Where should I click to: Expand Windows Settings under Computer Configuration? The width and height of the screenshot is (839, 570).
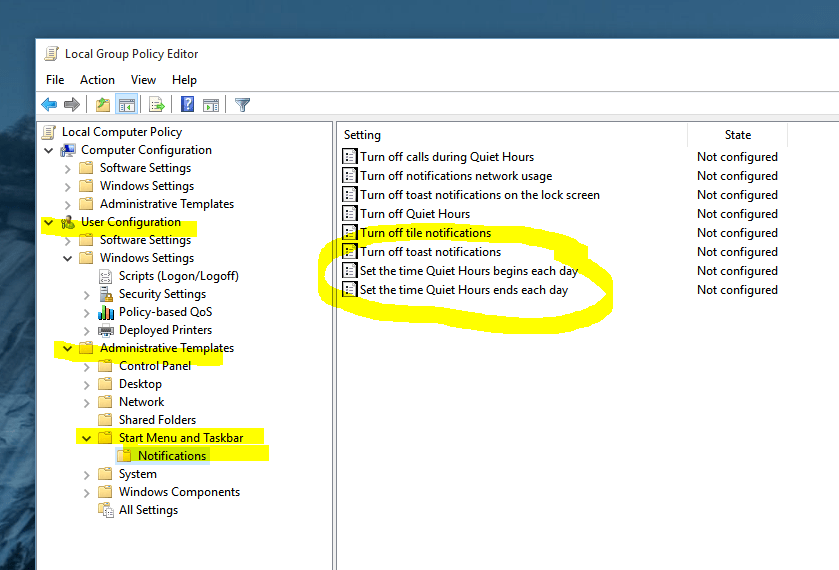67,187
